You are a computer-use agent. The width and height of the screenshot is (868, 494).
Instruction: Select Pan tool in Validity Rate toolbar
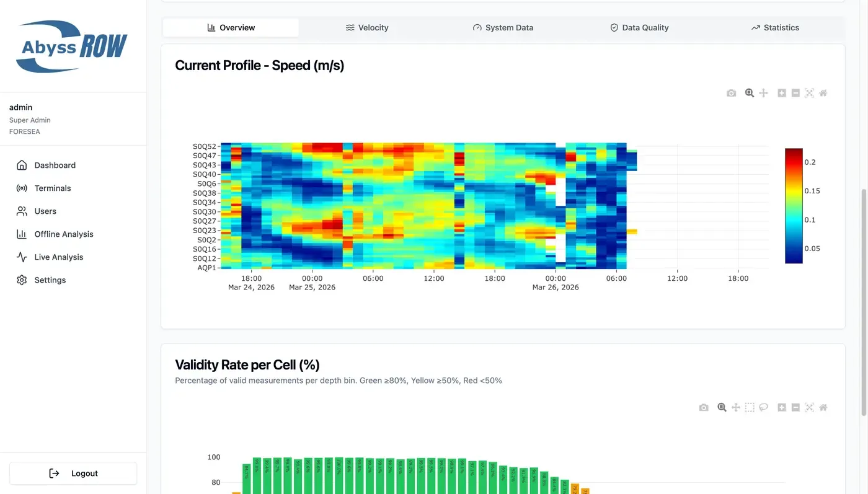point(736,407)
